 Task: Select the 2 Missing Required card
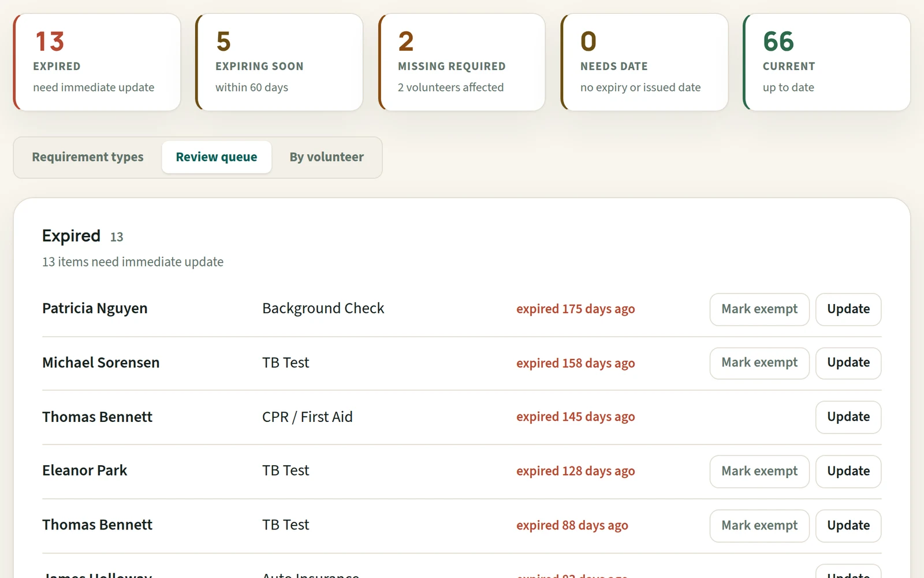(462, 62)
